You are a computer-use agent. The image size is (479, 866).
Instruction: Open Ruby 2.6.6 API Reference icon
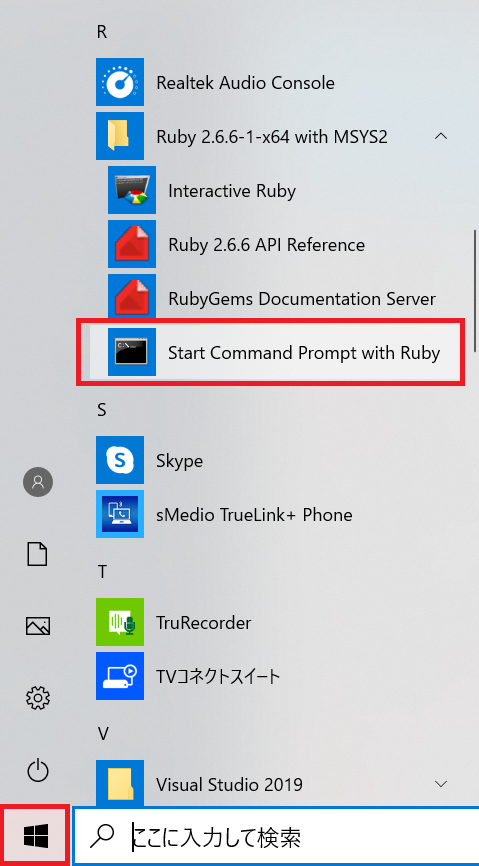tap(131, 245)
